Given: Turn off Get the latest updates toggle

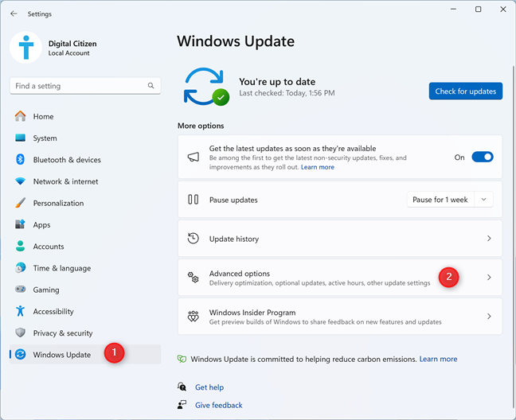Looking at the screenshot, I should point(483,157).
